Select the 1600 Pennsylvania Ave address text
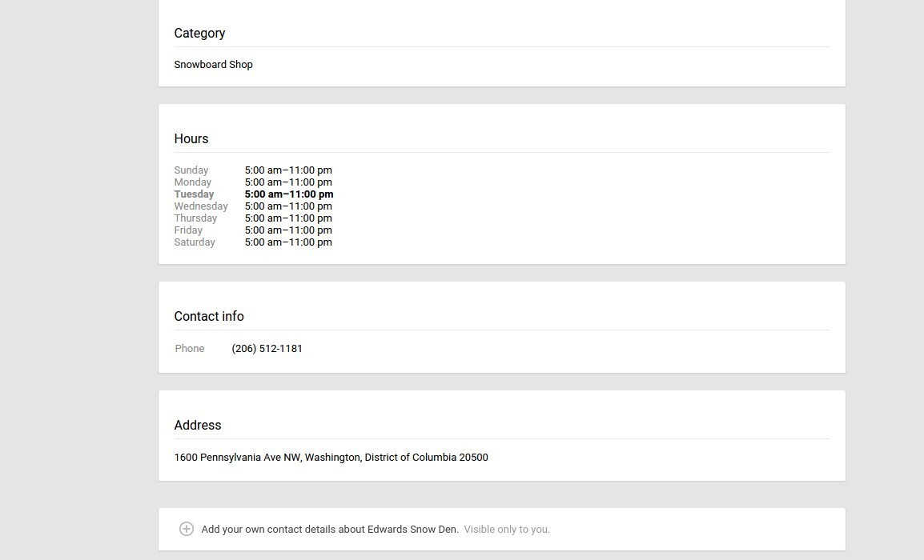Image resolution: width=924 pixels, height=560 pixels. (331, 457)
